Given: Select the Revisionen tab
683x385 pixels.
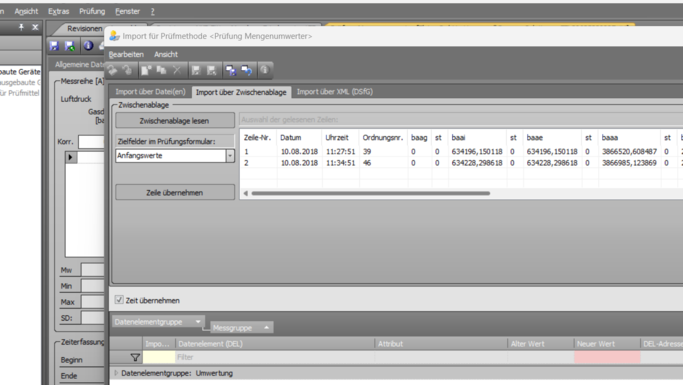Looking at the screenshot, I should [85, 29].
